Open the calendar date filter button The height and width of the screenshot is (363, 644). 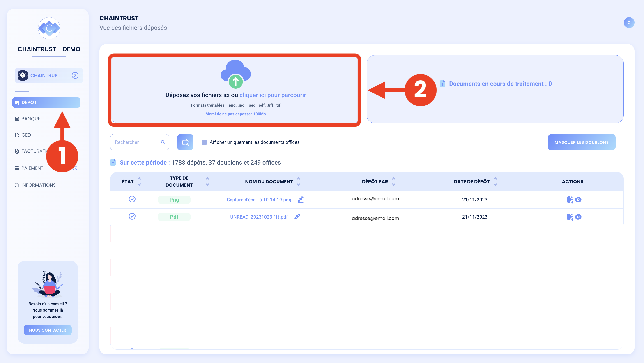pyautogui.click(x=185, y=142)
